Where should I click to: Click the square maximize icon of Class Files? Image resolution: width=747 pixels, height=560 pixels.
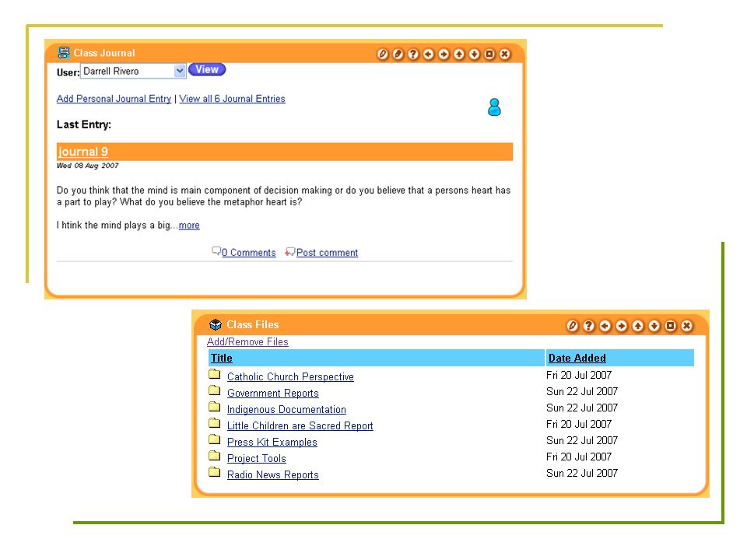pyautogui.click(x=670, y=326)
